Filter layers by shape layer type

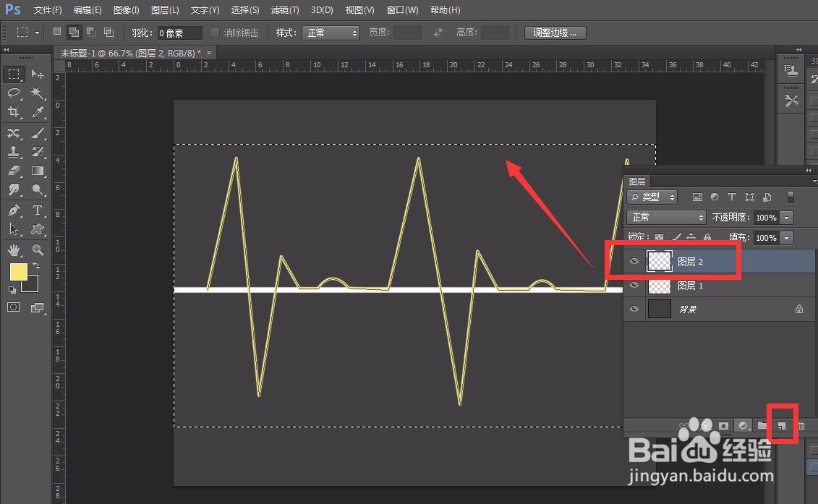[x=750, y=197]
